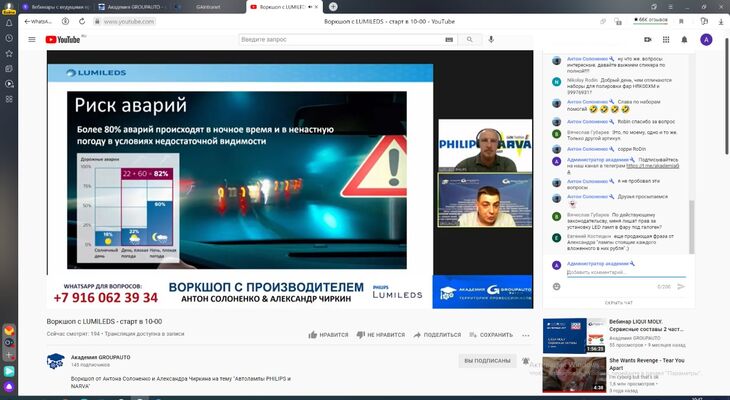Click the chat vertical scrollbar
This screenshot has width=730, height=400.
click(x=691, y=227)
